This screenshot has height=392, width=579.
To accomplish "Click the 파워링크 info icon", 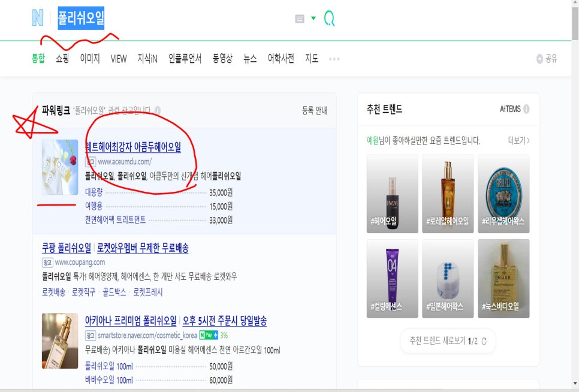I will (x=157, y=110).
